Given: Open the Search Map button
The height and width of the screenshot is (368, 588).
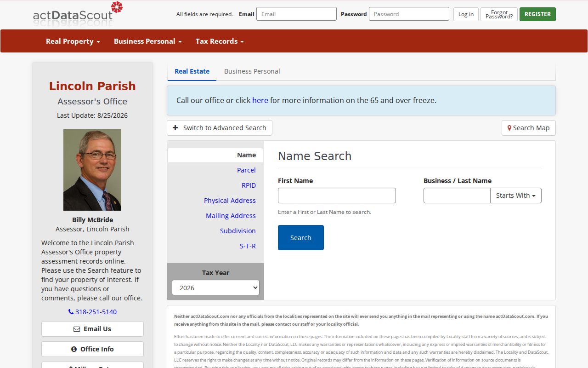Looking at the screenshot, I should (x=529, y=128).
